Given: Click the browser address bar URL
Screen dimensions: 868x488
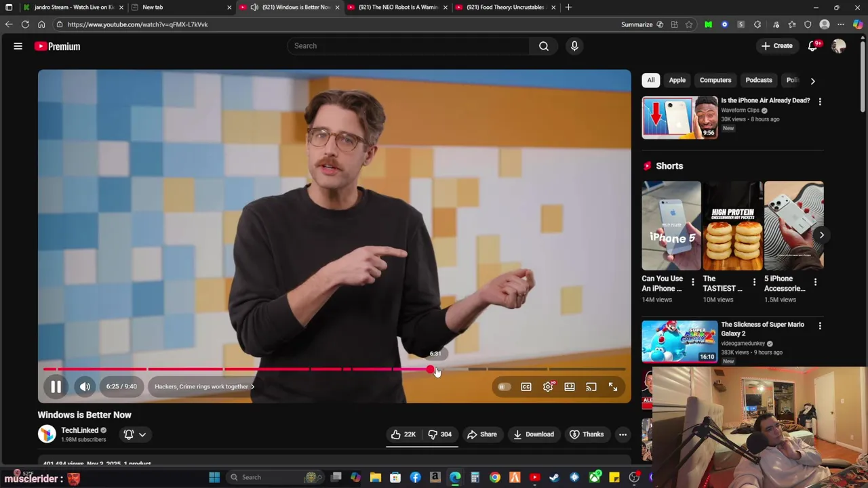Looking at the screenshot, I should click(x=138, y=24).
